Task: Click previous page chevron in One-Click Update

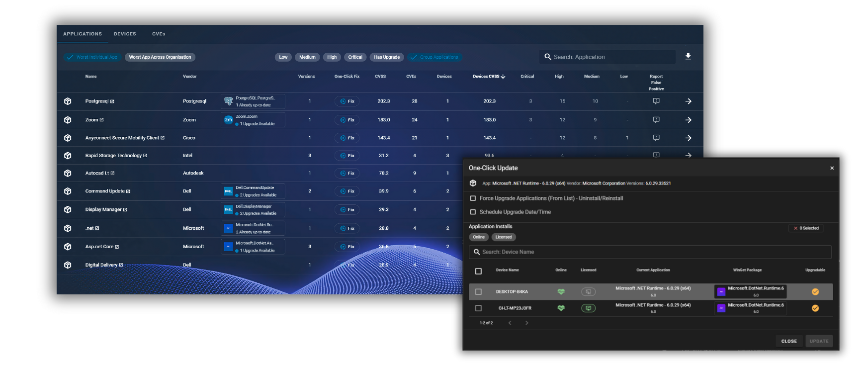Action: click(x=510, y=323)
